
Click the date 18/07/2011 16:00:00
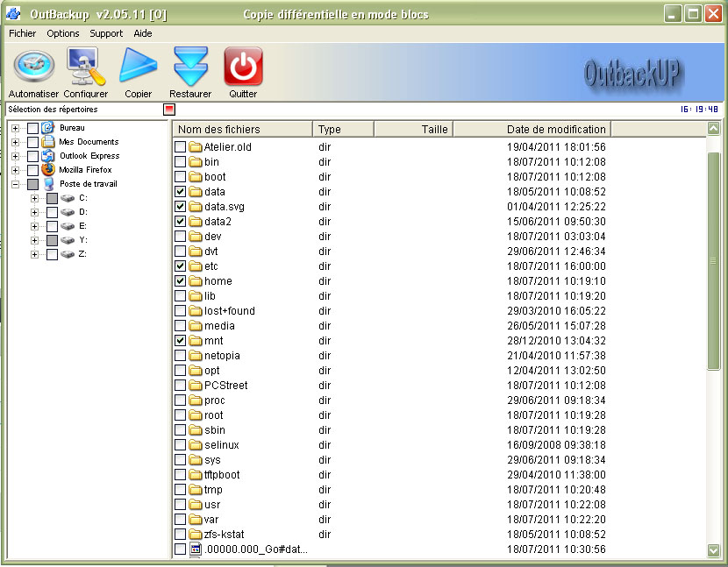click(556, 266)
